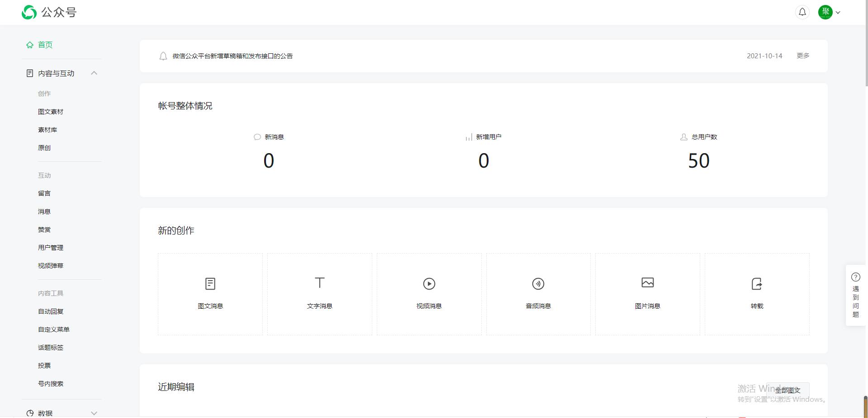Click the 遇到问题 help question icon
Screen dimensions: 868x418
855,277
